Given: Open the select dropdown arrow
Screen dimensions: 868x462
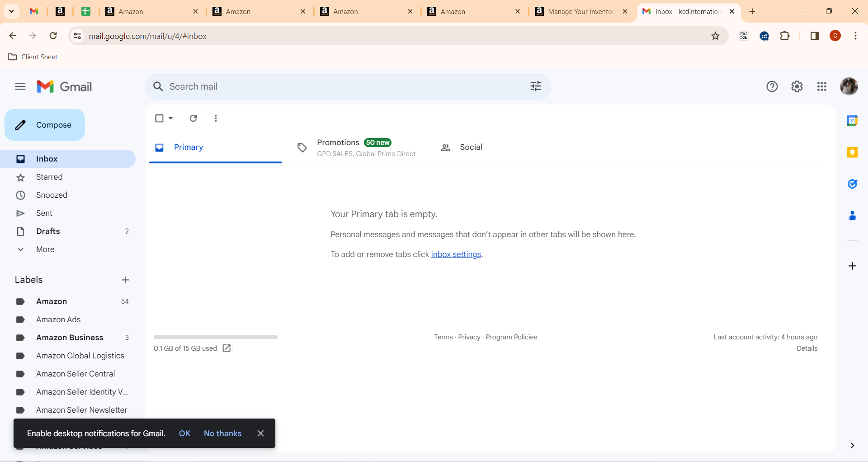Looking at the screenshot, I should point(171,118).
